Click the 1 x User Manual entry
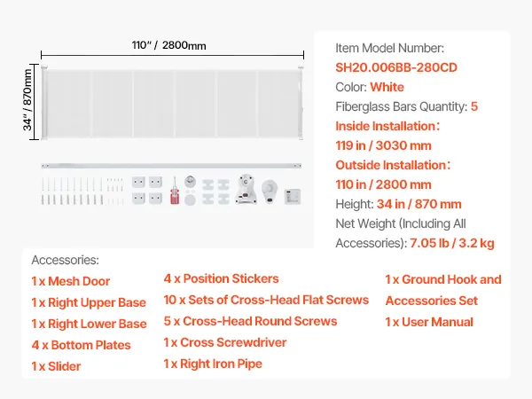Image resolution: width=532 pixels, height=399 pixels. [429, 322]
